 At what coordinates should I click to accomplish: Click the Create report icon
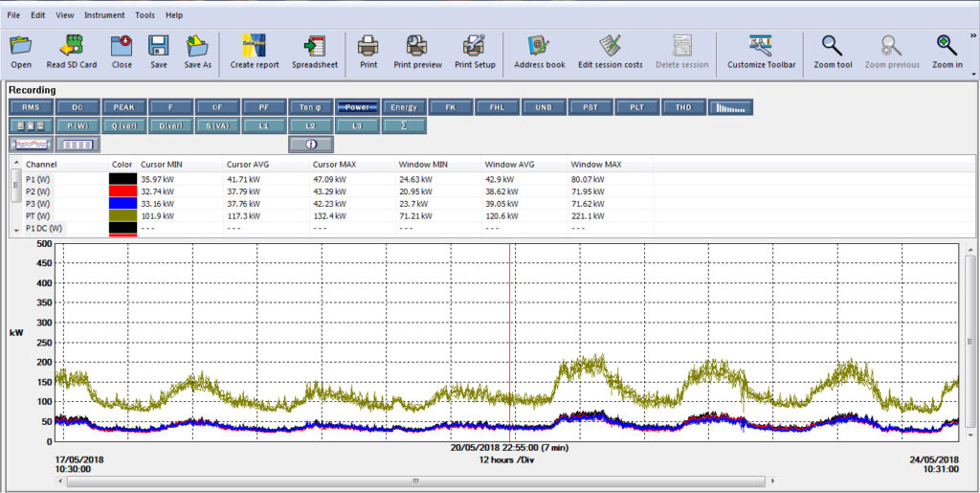click(254, 46)
